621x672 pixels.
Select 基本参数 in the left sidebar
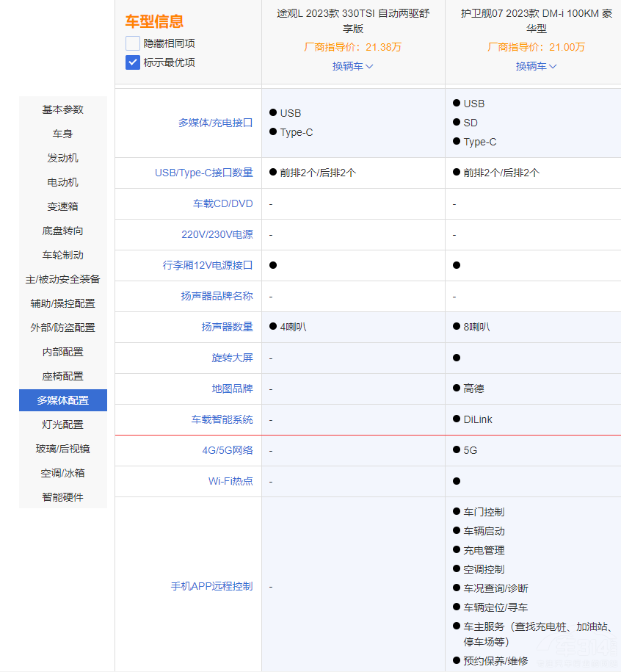coord(62,109)
